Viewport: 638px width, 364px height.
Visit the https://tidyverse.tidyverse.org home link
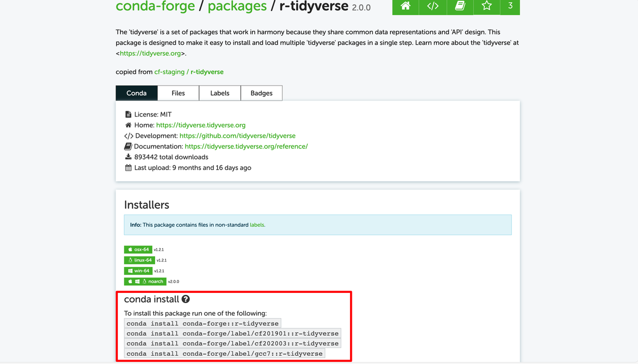coord(201,125)
